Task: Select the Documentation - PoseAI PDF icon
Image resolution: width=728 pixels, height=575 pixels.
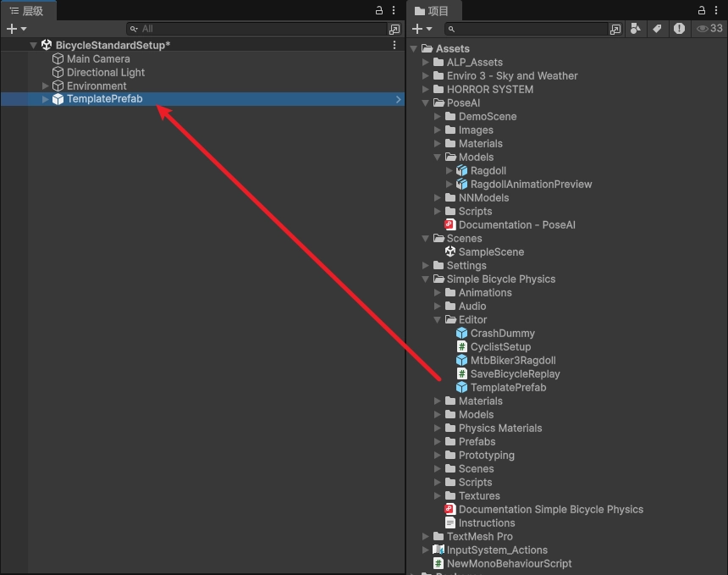Action: click(449, 224)
